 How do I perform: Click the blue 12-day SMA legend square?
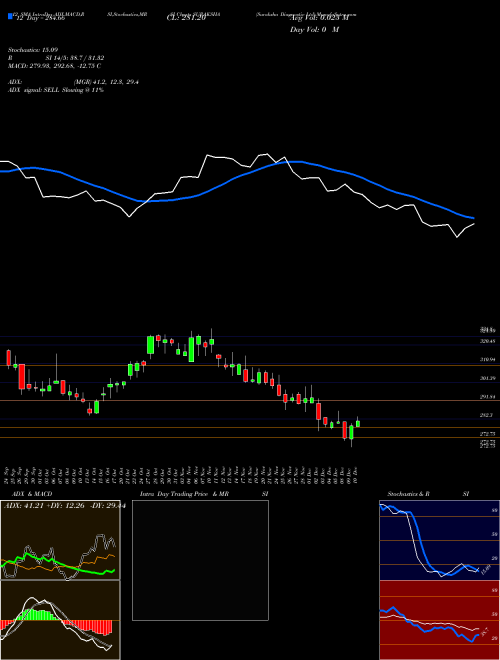[10, 16]
